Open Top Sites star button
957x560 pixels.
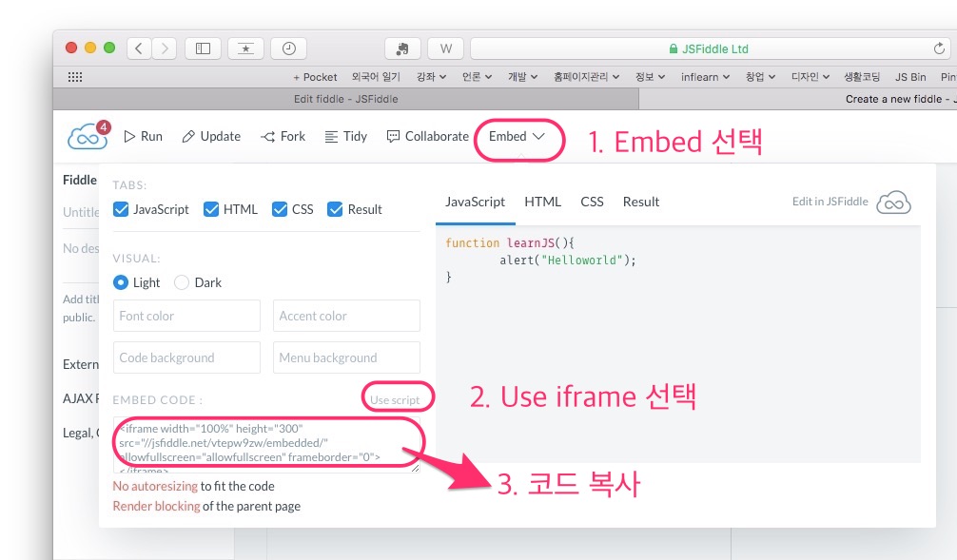coord(245,48)
